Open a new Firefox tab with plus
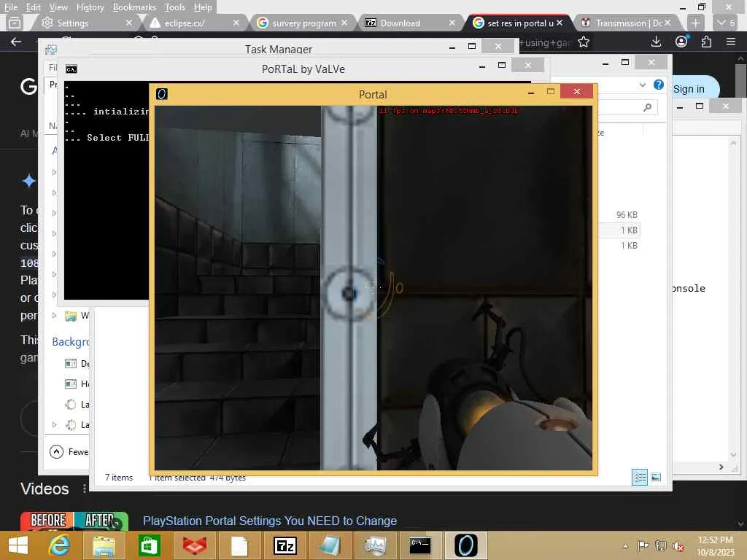The image size is (747, 560). (x=695, y=23)
